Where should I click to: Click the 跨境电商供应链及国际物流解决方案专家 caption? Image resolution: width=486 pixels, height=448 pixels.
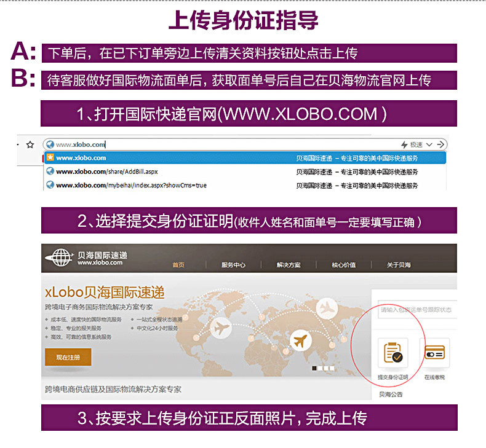[x=113, y=389]
